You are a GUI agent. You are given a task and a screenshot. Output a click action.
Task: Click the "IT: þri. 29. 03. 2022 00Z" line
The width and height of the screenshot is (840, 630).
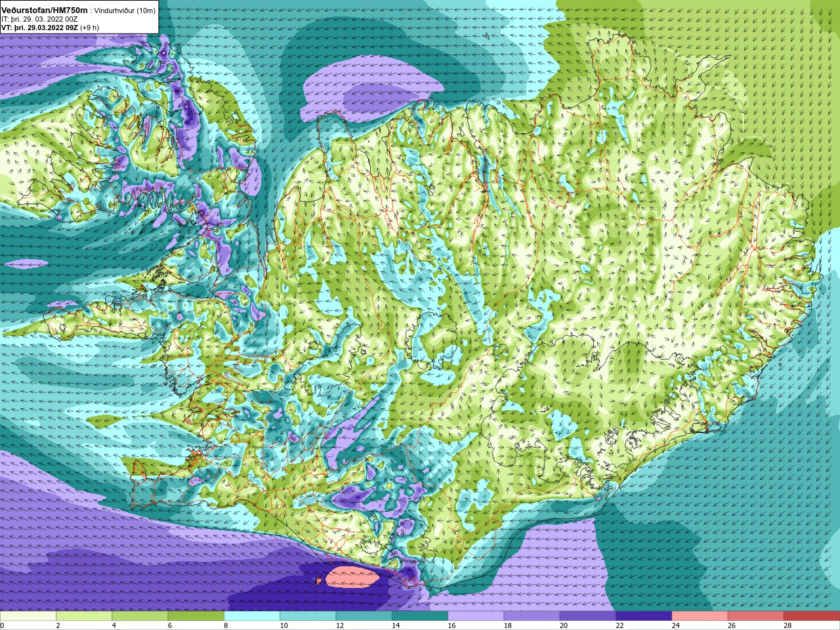(x=39, y=19)
